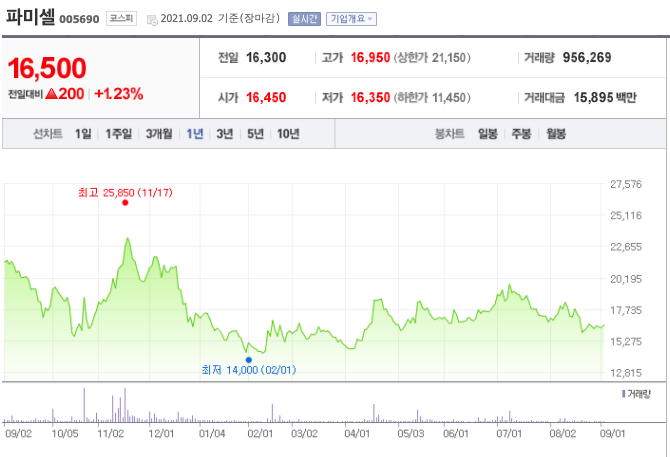Click the 2021.09.02 기준(장마감) text

[x=220, y=18]
